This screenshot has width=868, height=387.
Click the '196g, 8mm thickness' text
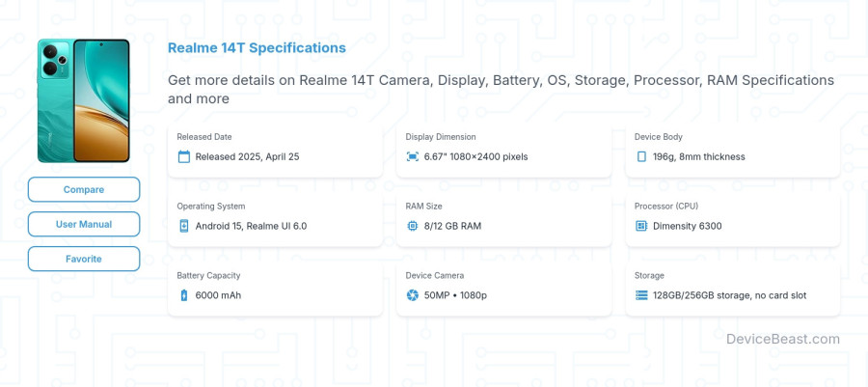[698, 156]
